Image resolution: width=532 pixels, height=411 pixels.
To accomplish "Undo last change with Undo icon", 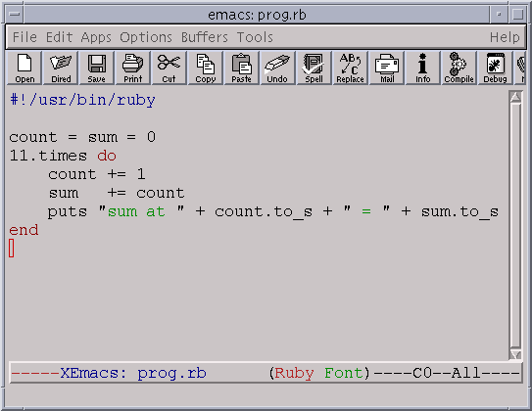I will pos(277,68).
